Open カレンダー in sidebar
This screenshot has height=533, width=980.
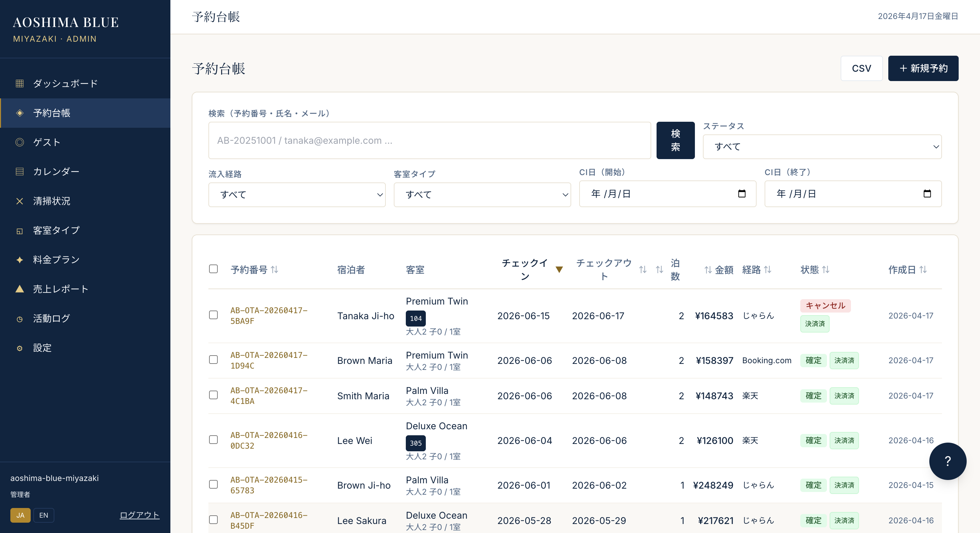point(85,171)
